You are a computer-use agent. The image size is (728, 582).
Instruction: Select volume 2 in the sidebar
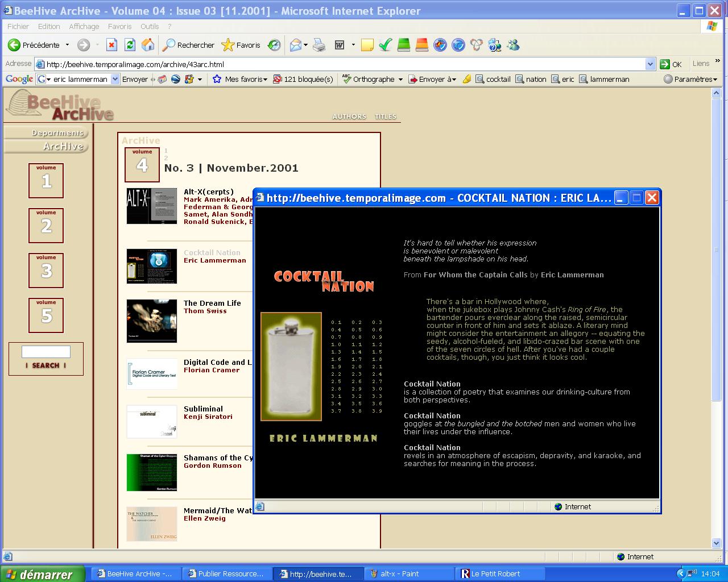pyautogui.click(x=46, y=226)
